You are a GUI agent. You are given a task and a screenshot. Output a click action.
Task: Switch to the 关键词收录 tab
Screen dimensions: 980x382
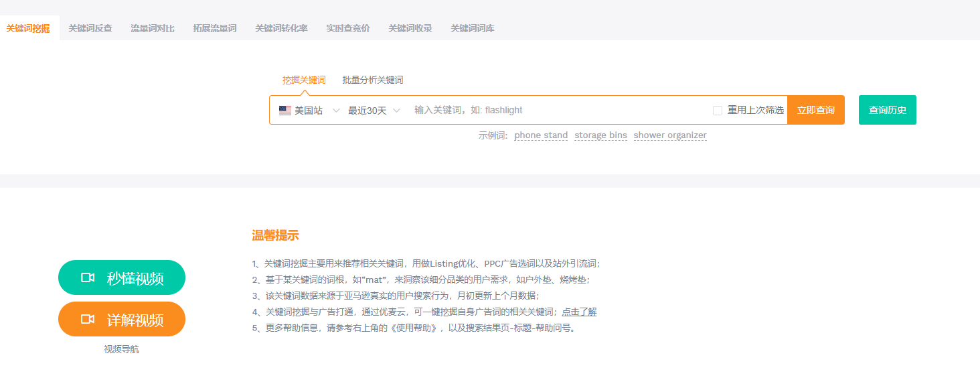coord(410,28)
